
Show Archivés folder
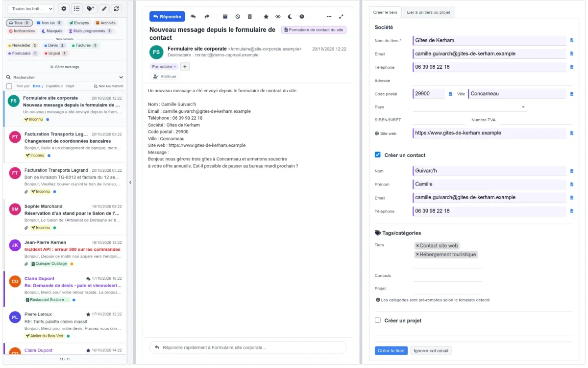pos(105,23)
